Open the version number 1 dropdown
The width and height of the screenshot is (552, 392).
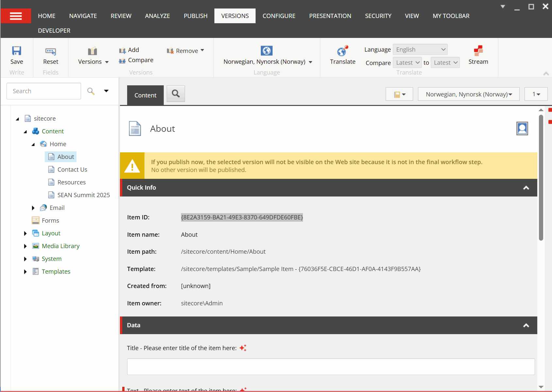pyautogui.click(x=536, y=94)
